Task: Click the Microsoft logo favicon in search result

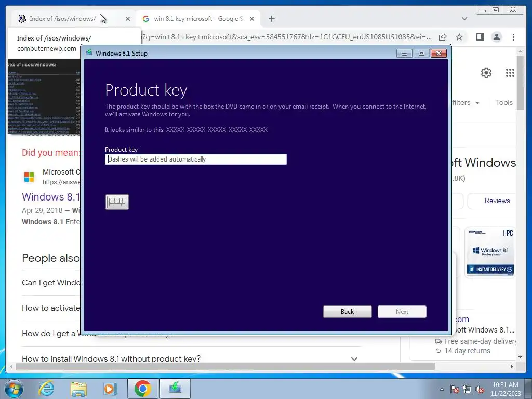Action: point(29,177)
